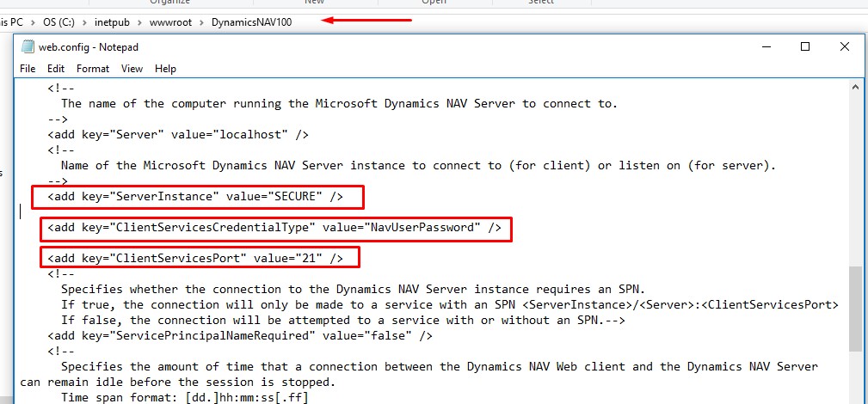Open the Format menu in Notepad
868x404 pixels.
click(x=93, y=69)
